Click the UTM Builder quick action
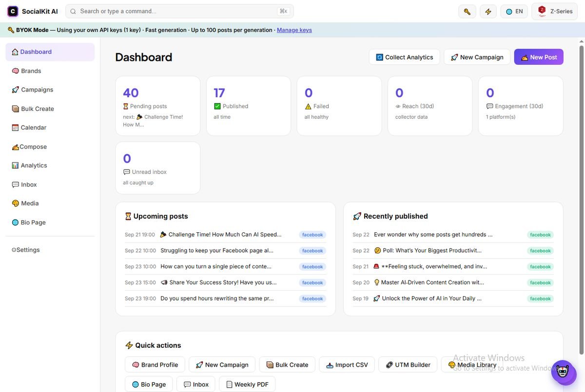This screenshot has height=392, width=585. (x=408, y=365)
